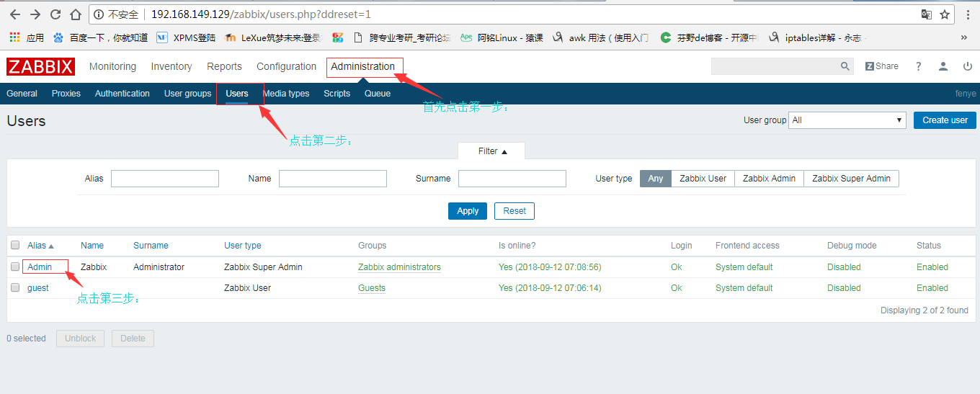This screenshot has width=980, height=394.
Task: Click the search magnifier icon
Action: pos(845,66)
